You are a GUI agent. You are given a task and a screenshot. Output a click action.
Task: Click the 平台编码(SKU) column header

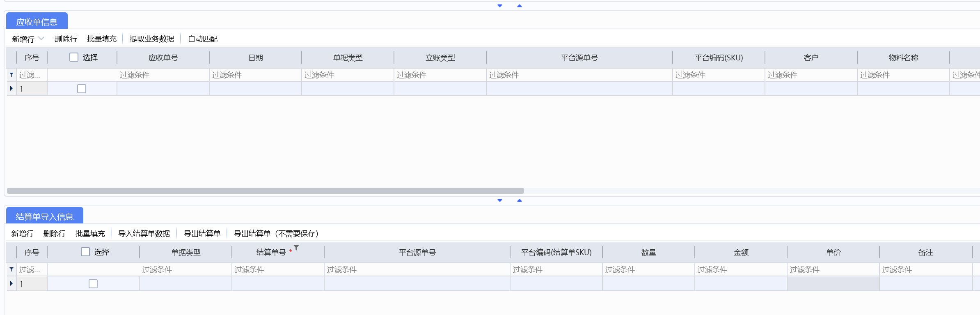[x=719, y=57]
